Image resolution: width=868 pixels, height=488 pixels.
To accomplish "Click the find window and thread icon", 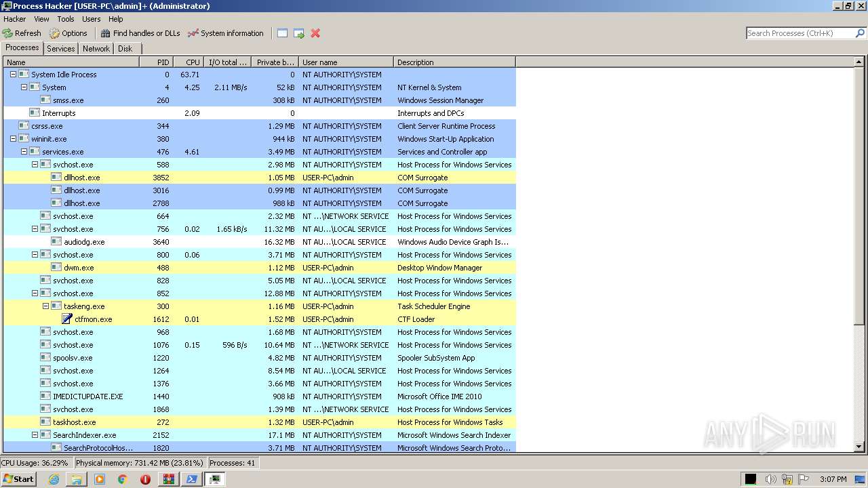I will pyautogui.click(x=299, y=33).
